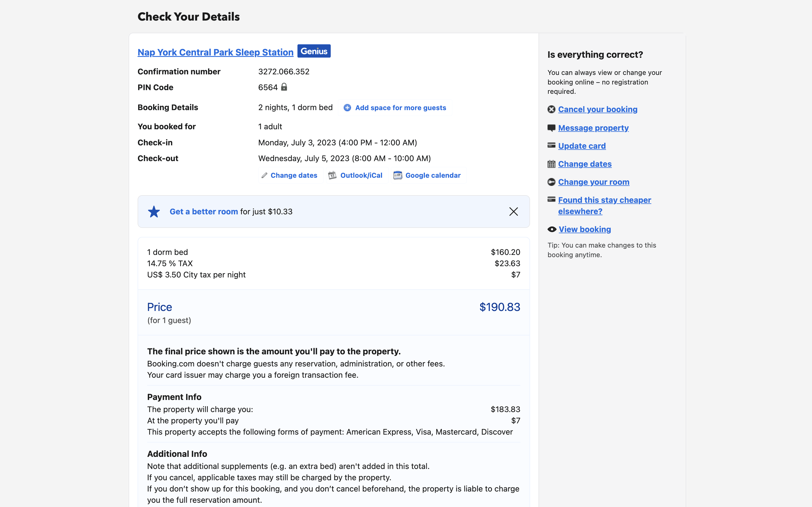Click Cancel your booking link
This screenshot has width=812, height=507.
(x=598, y=109)
